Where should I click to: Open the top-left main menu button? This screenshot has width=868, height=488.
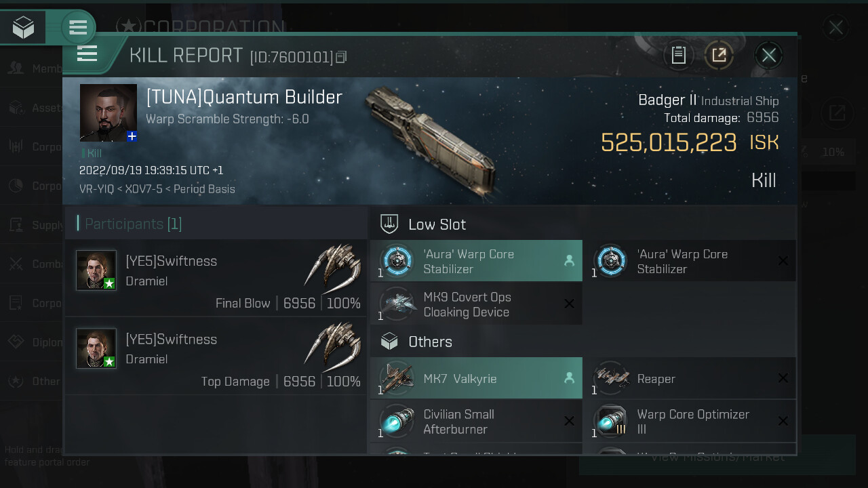pyautogui.click(x=78, y=28)
